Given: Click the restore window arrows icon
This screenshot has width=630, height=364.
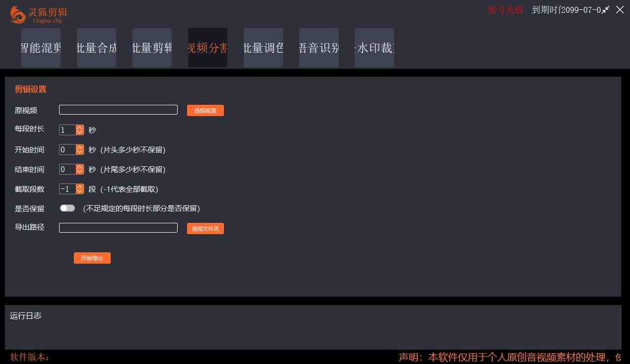Looking at the screenshot, I should 606,9.
